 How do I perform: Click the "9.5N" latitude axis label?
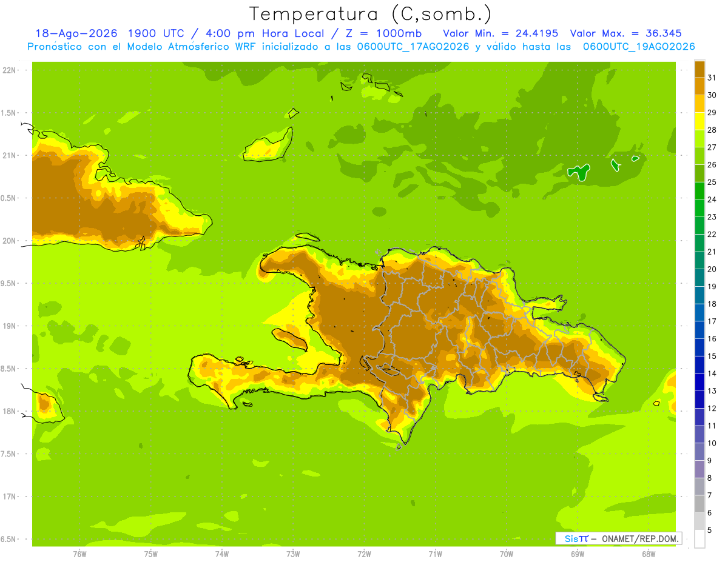(9, 284)
